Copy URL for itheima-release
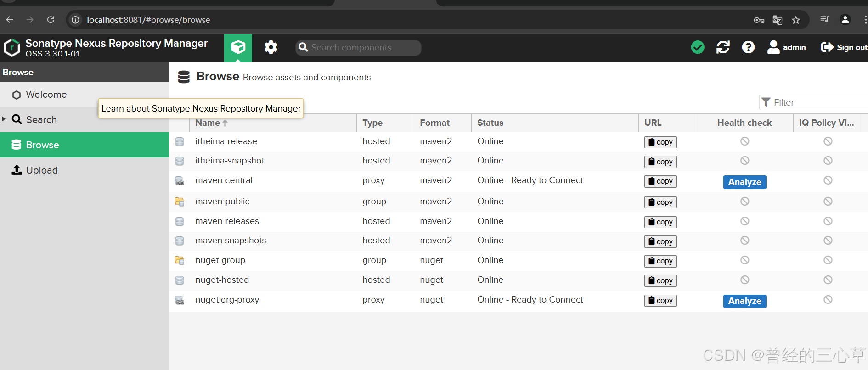Screen dimensions: 868x370 (x=660, y=142)
